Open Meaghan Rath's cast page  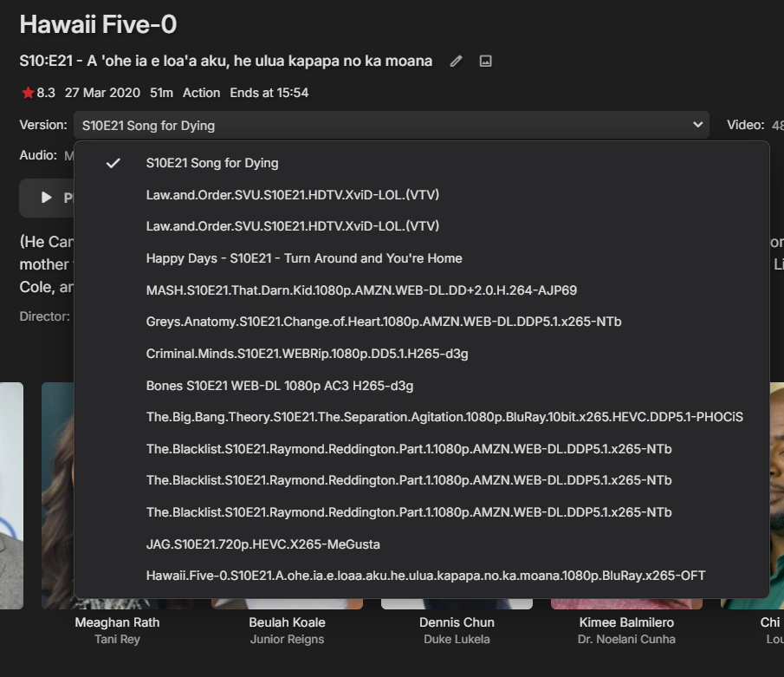117,622
